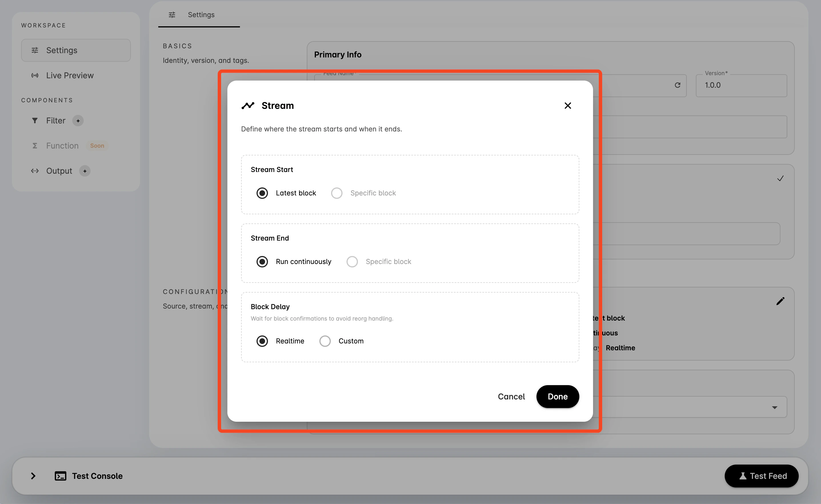Viewport: 821px width, 504px height.
Task: Click the Cancel button
Action: 511,397
